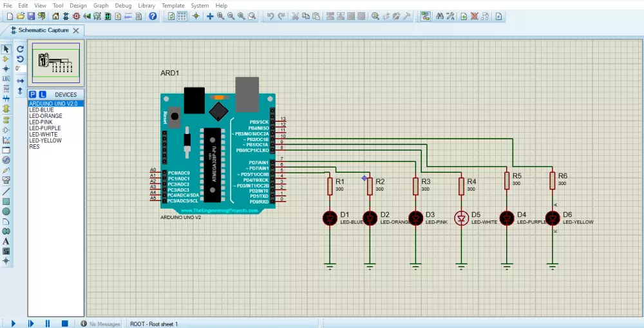
Task: Click the schematic overview thumbnail
Action: (x=57, y=63)
